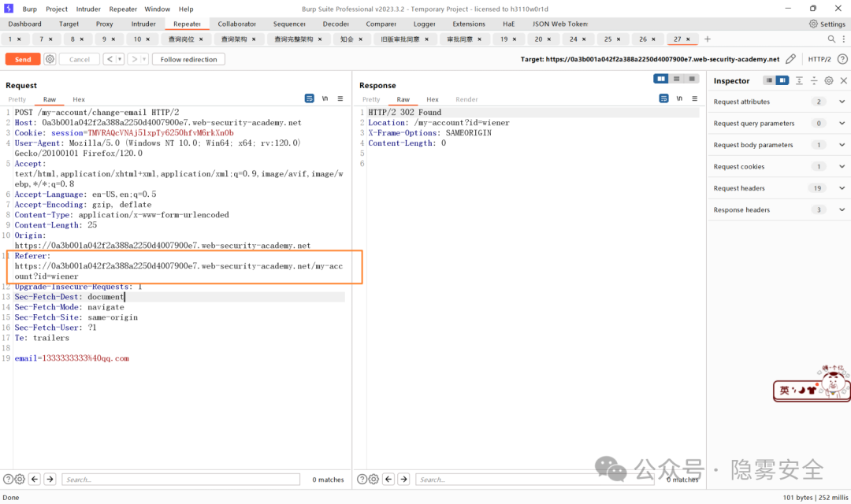Image resolution: width=851 pixels, height=504 pixels.
Task: Set Inspector right-docked layout icon
Action: [782, 80]
